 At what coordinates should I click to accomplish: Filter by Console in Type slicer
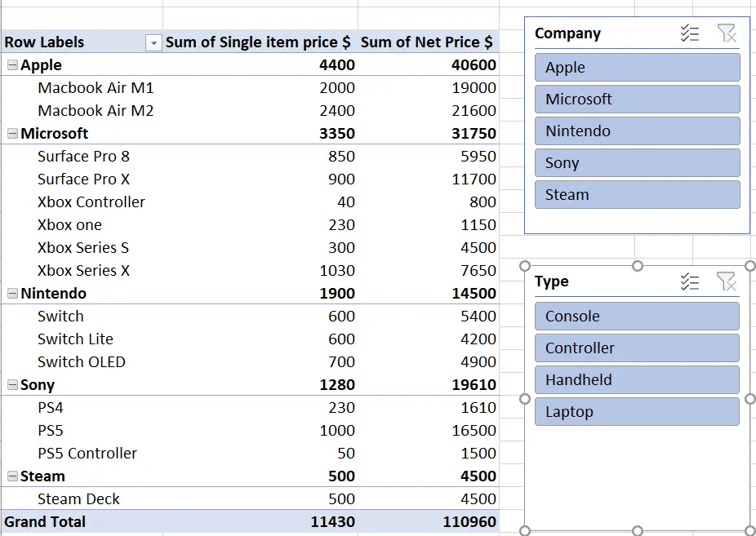point(637,317)
